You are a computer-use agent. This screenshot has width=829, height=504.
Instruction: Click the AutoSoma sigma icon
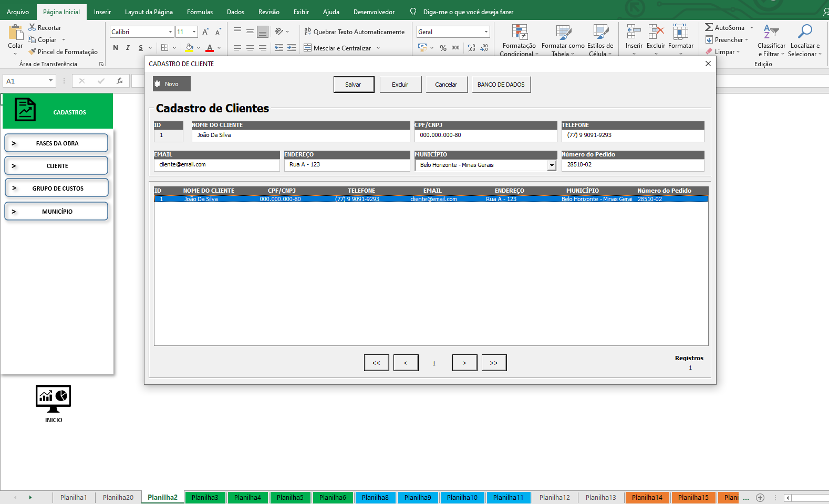tap(709, 27)
